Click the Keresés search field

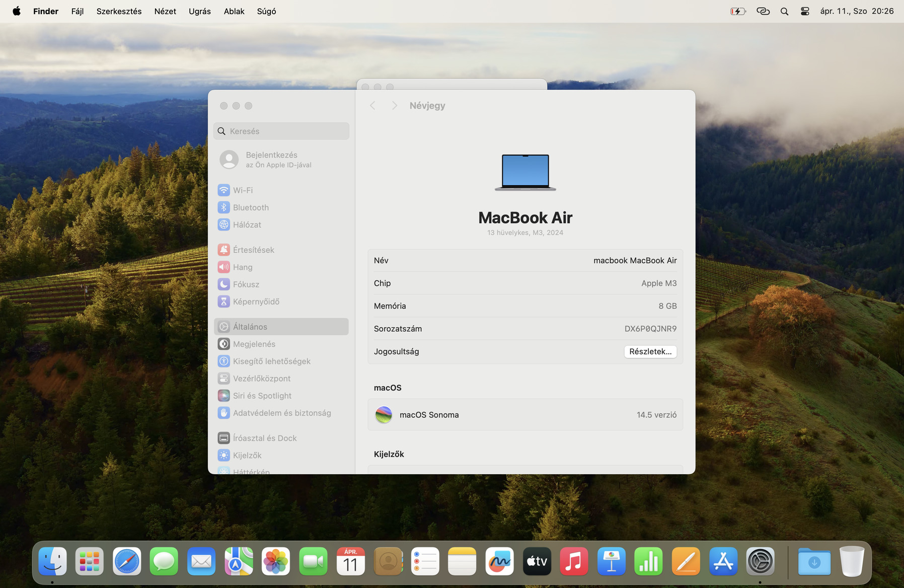(x=281, y=131)
